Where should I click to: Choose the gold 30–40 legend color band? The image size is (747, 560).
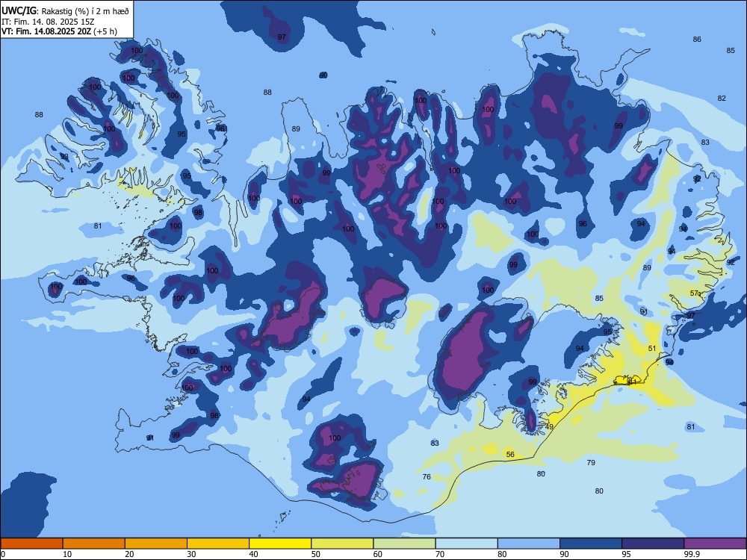coord(218,544)
